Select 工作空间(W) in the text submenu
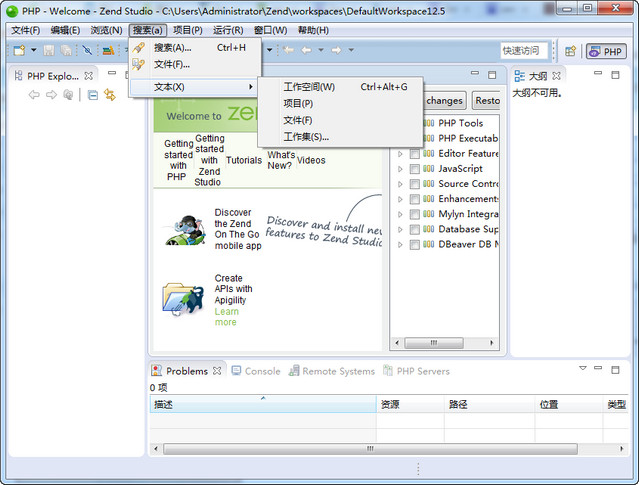This screenshot has height=485, width=639. pyautogui.click(x=340, y=87)
